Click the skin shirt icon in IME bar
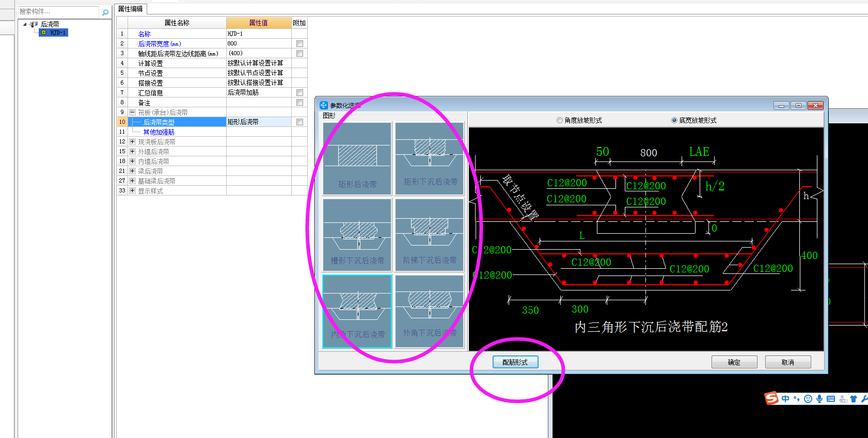This screenshot has height=438, width=868. tap(854, 399)
